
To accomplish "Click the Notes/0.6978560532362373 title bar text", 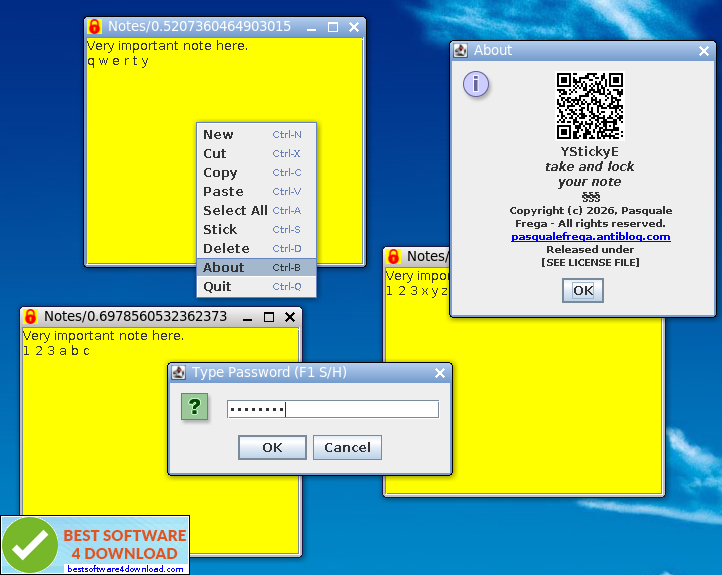I will click(x=135, y=316).
